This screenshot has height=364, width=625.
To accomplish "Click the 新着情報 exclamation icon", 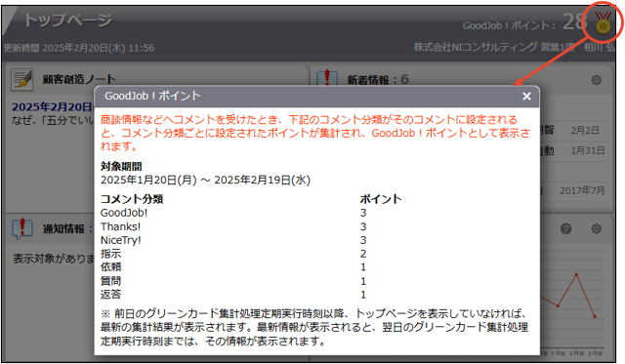I will pos(327,78).
